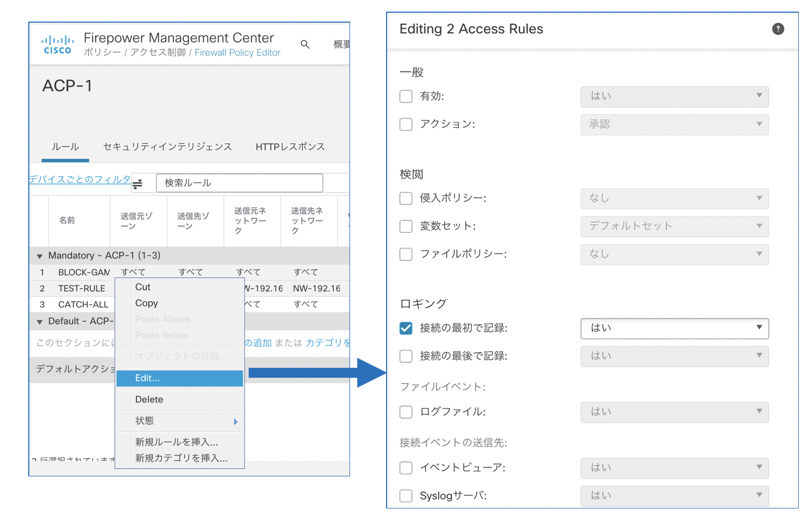This screenshot has height=524, width=812.
Task: Uncheck the 接続の最初で記録 checkbox
Action: (406, 328)
